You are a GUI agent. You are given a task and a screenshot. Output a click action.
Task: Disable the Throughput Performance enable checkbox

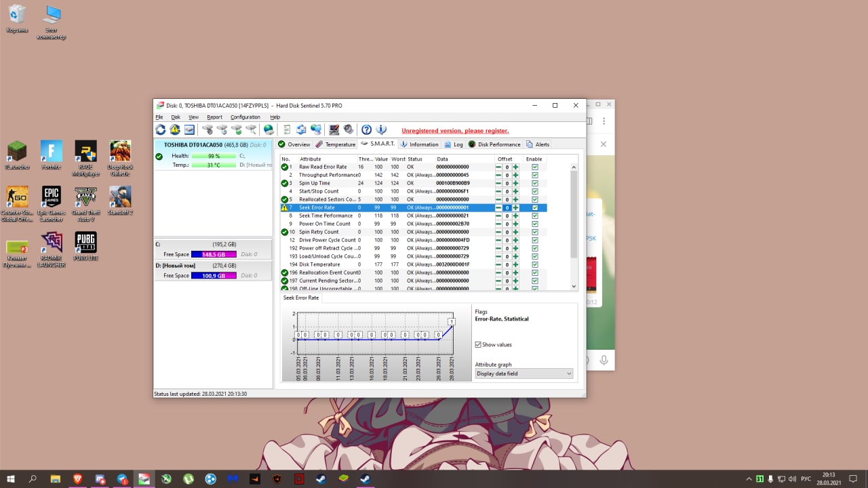[x=535, y=175]
